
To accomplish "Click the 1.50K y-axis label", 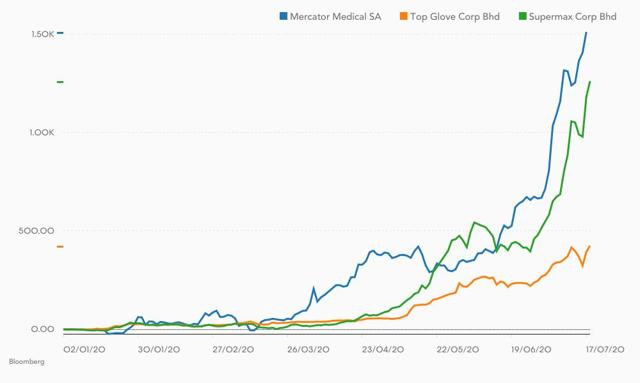I will pyautogui.click(x=42, y=34).
